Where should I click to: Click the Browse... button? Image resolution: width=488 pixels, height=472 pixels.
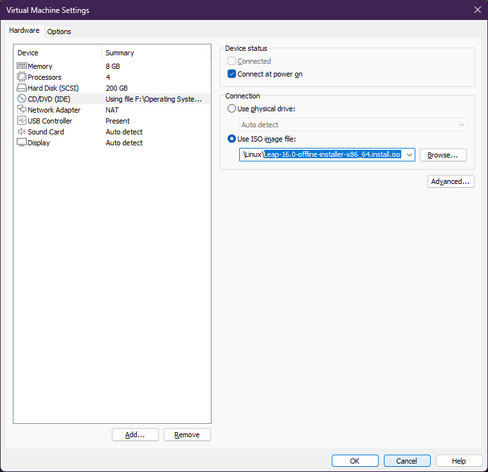[443, 155]
